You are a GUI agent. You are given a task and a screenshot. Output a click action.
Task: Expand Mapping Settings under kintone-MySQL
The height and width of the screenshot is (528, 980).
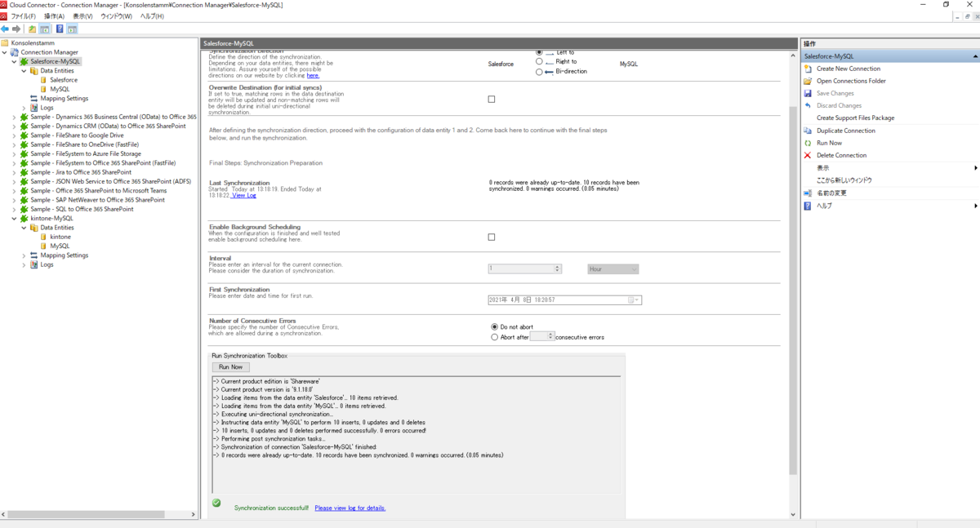click(24, 255)
